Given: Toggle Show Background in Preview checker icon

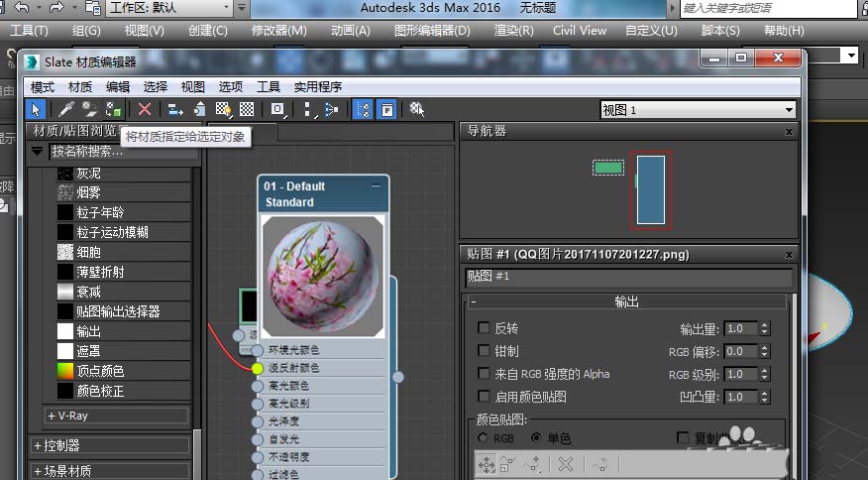Looking at the screenshot, I should (247, 110).
